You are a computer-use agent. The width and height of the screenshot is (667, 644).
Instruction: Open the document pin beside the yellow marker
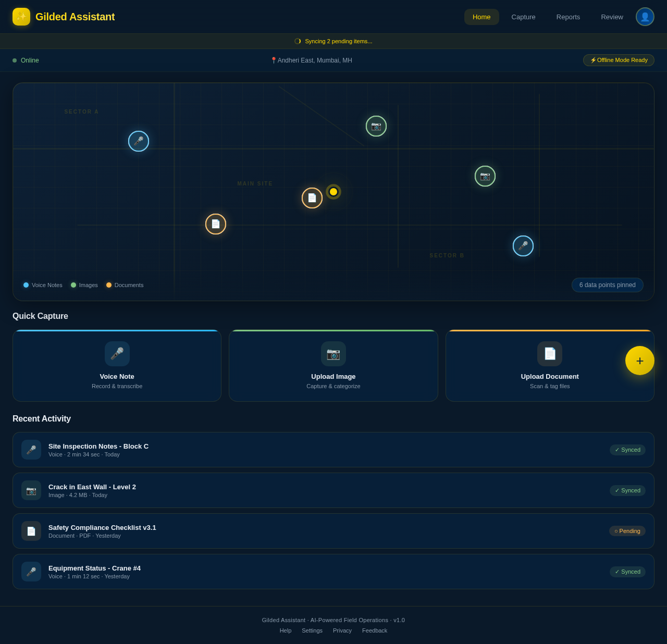click(x=312, y=198)
